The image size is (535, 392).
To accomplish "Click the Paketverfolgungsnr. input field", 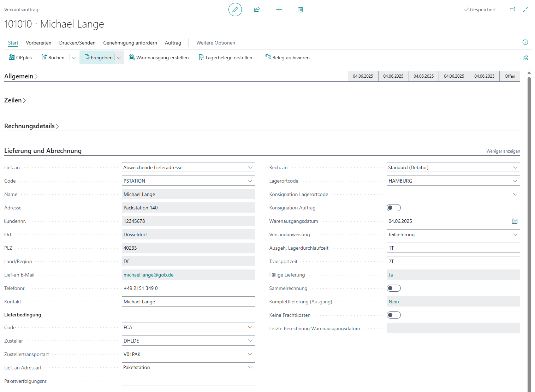I will (188, 381).
